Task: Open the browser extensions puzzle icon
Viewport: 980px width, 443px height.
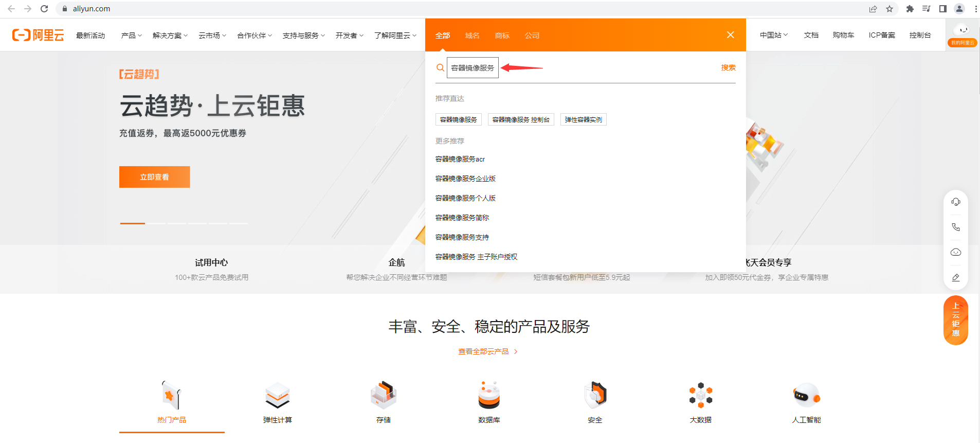Action: (910, 9)
